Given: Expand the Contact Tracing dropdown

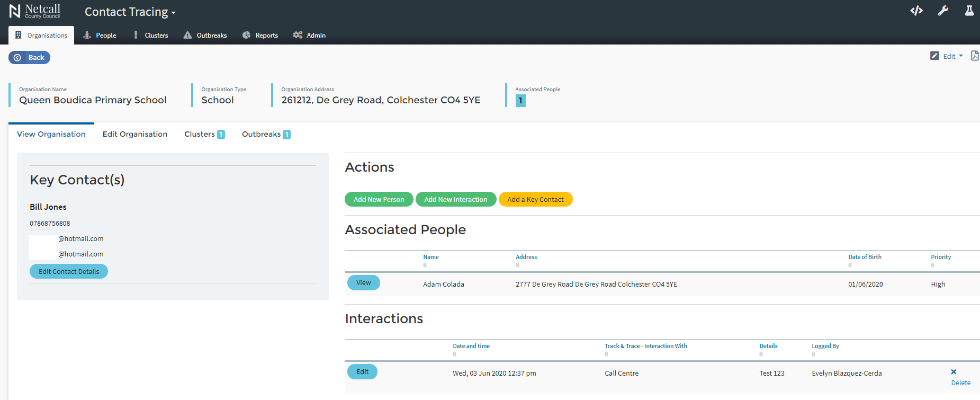Looking at the screenshot, I should pyautogui.click(x=130, y=12).
